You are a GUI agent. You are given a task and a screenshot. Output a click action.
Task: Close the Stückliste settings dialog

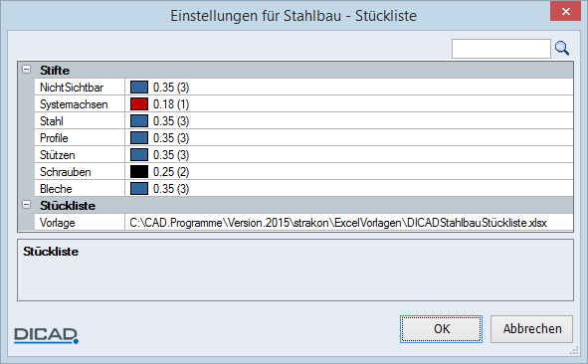(565, 11)
